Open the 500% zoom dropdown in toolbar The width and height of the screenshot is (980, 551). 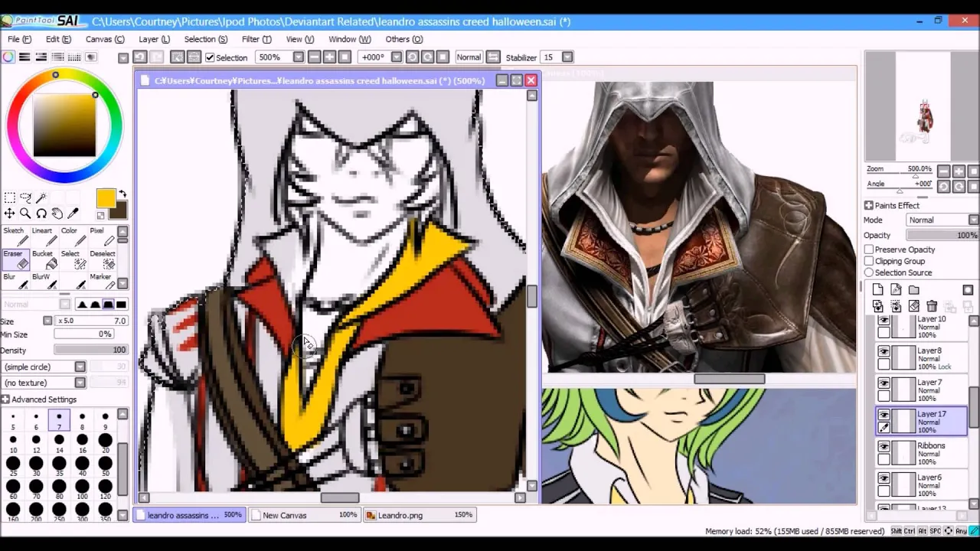299,57
